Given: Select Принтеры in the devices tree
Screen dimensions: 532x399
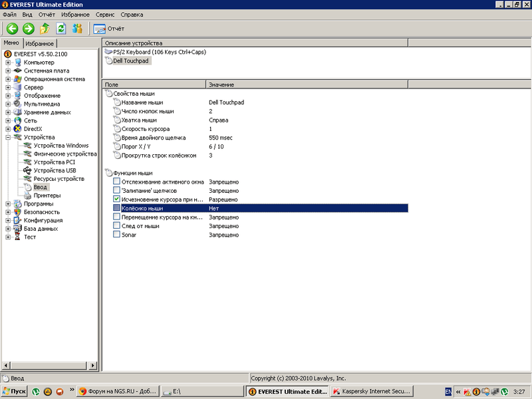Looking at the screenshot, I should point(47,196).
